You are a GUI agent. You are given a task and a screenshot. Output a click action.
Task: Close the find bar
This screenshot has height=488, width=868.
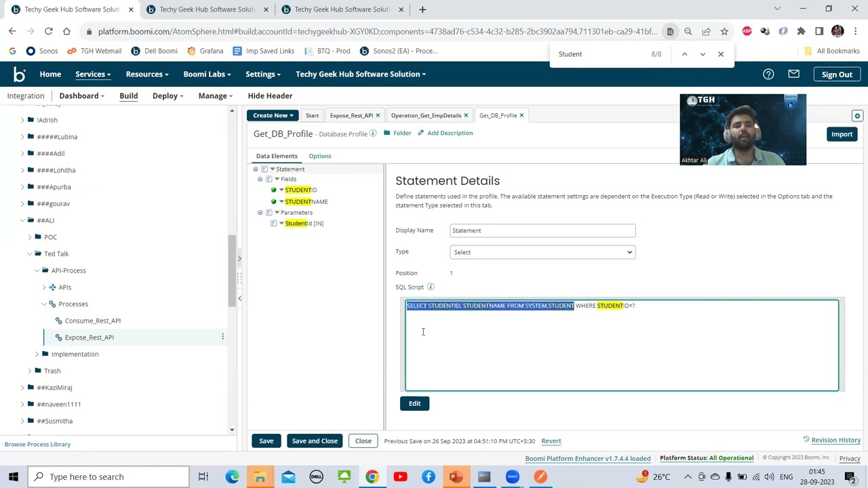coord(721,54)
